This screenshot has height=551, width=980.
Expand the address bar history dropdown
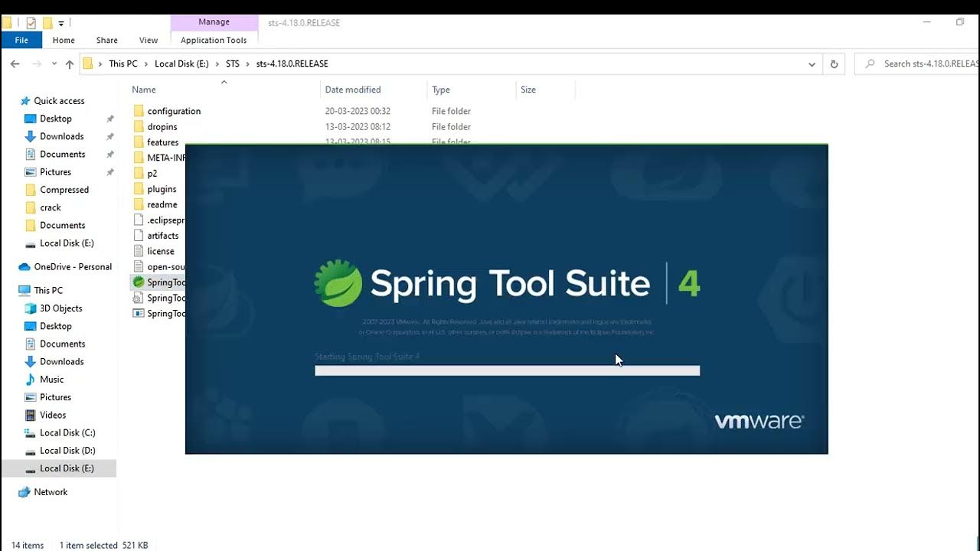[x=812, y=64]
